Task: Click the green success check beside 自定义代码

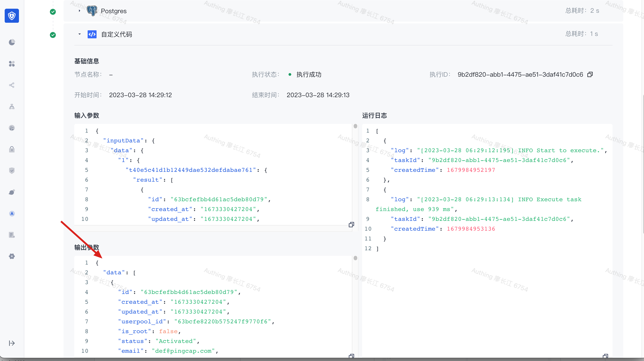Action: (53, 35)
